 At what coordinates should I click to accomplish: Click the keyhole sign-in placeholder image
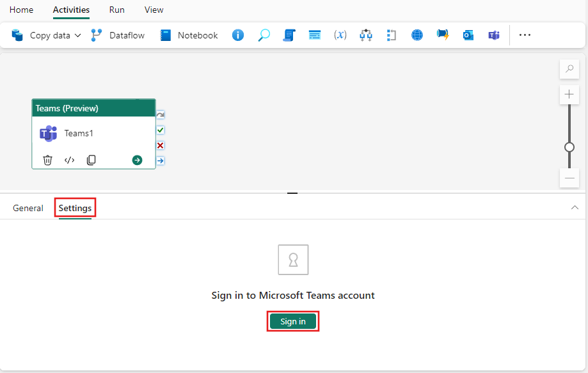click(x=293, y=260)
